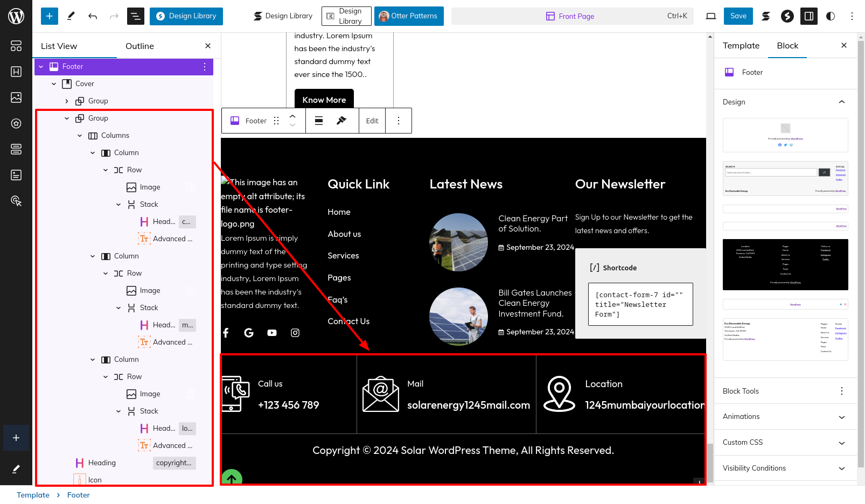Click the blue block inserter plus button

49,16
